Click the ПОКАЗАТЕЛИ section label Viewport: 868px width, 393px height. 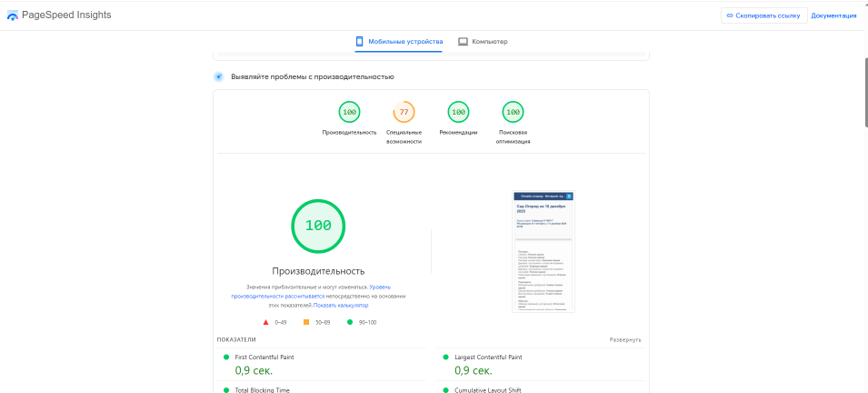click(236, 340)
